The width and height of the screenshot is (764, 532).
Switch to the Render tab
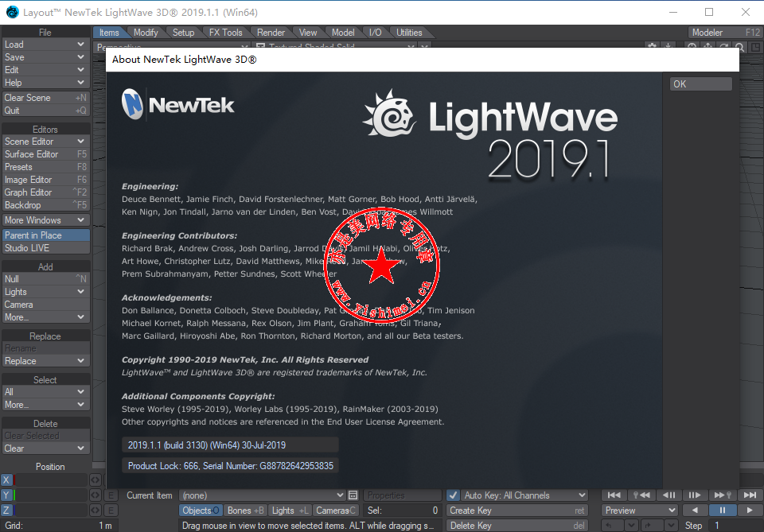point(271,32)
